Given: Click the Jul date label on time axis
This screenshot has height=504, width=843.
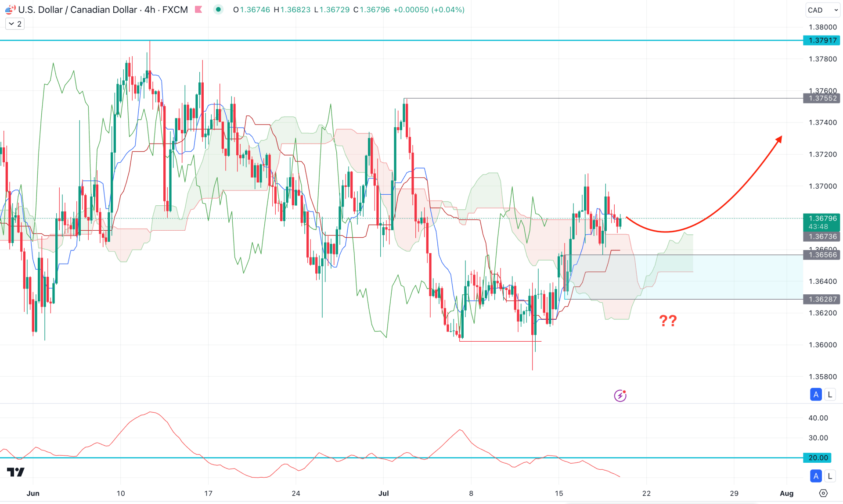Looking at the screenshot, I should tap(383, 493).
